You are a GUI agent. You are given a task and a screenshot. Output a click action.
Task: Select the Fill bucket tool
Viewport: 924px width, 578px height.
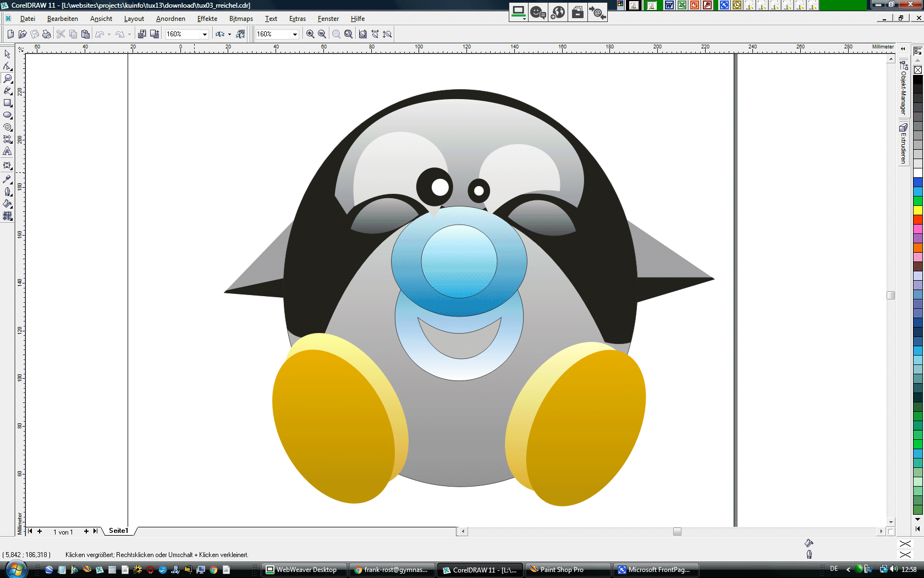(x=7, y=204)
